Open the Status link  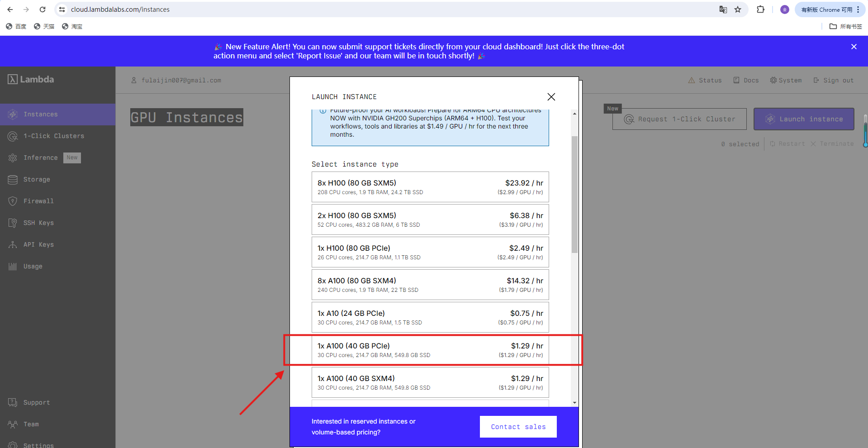tap(705, 81)
